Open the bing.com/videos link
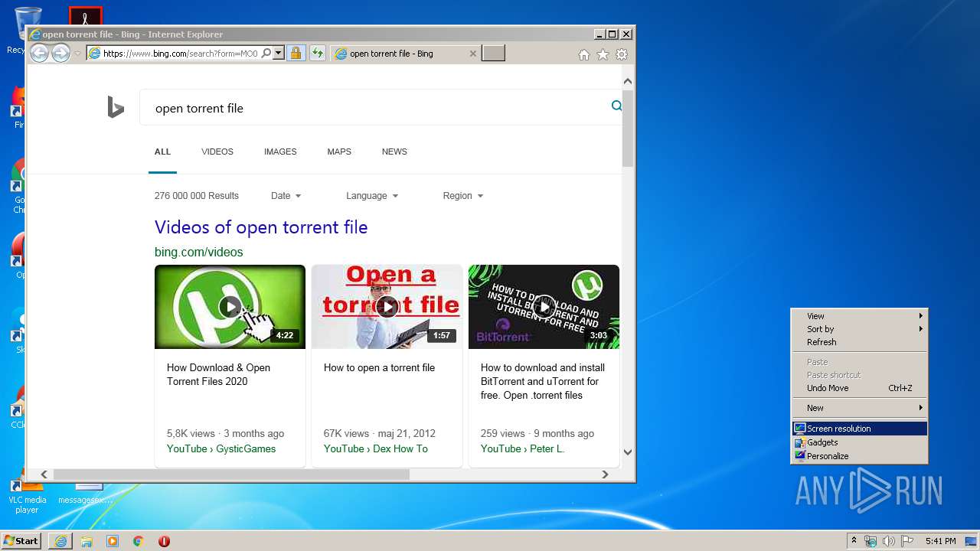Screen dimensions: 980x551 pyautogui.click(x=198, y=252)
